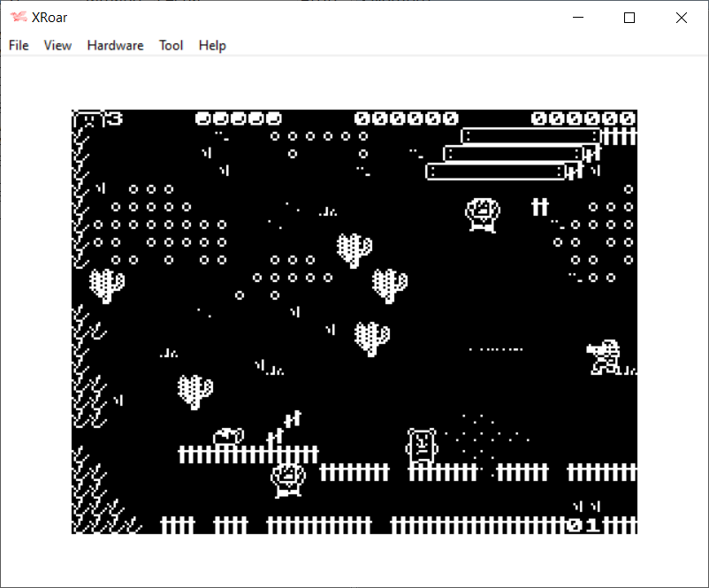Maximize the XRoar window

[629, 18]
